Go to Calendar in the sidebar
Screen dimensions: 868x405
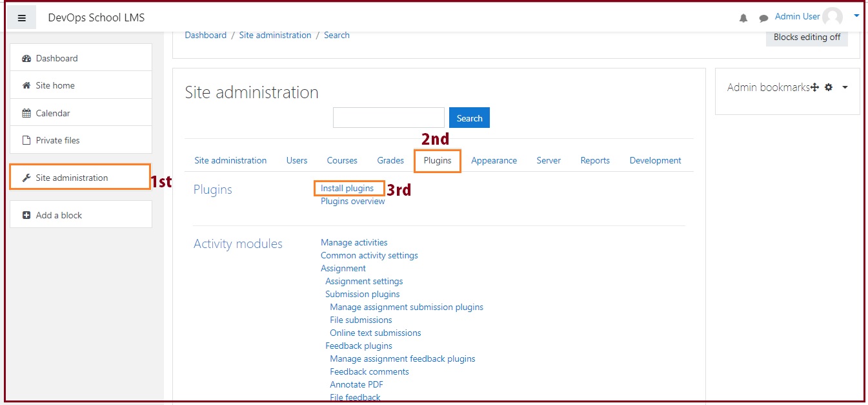[x=53, y=113]
